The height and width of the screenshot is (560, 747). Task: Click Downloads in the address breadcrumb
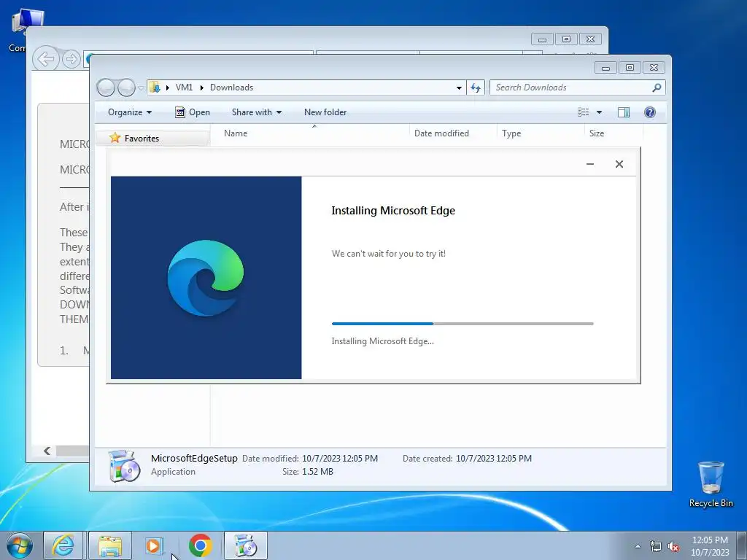pyautogui.click(x=231, y=87)
